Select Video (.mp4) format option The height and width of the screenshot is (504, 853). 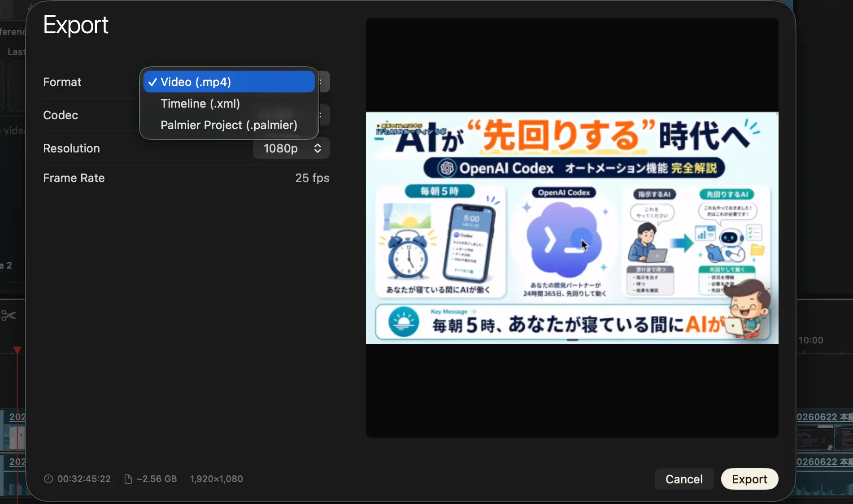229,82
